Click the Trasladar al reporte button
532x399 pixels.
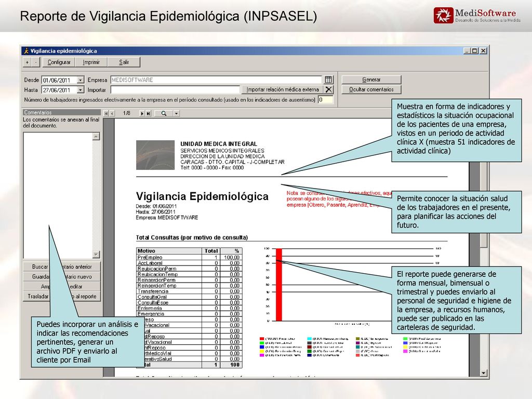click(62, 296)
